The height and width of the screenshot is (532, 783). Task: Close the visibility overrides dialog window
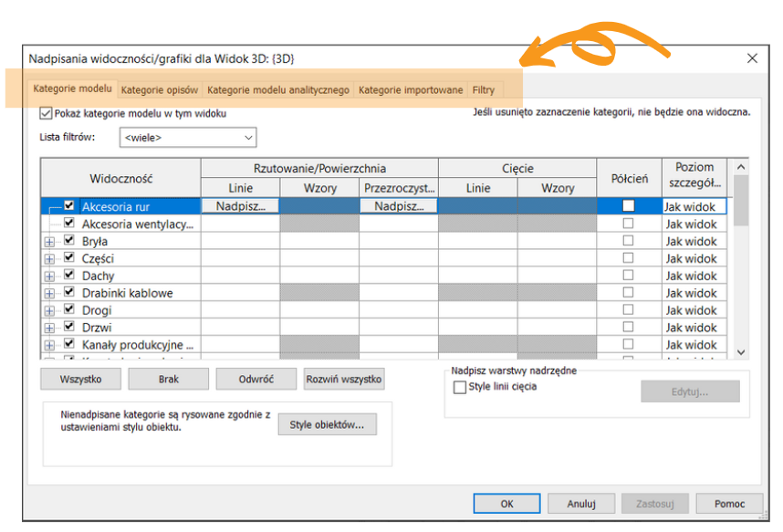[752, 58]
